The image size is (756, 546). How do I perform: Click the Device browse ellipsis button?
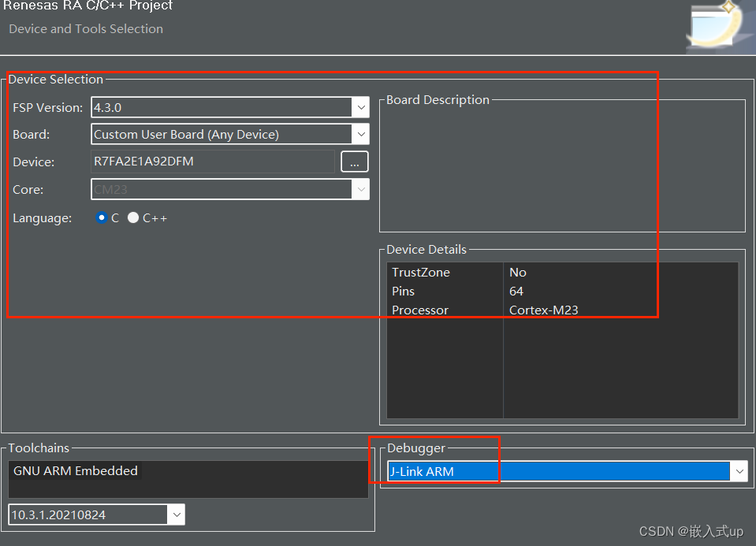point(355,162)
